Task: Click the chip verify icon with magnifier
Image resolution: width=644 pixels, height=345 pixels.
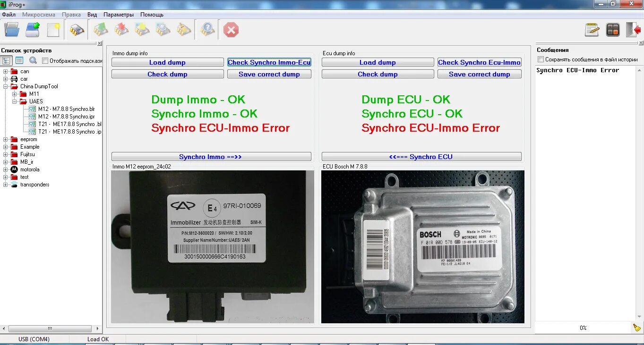Action: (x=163, y=30)
